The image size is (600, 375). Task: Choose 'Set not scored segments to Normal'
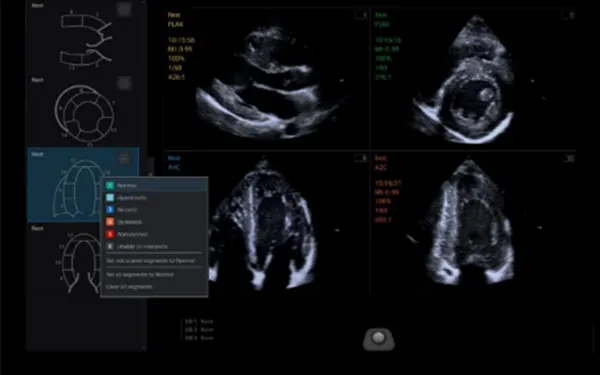coord(150,261)
